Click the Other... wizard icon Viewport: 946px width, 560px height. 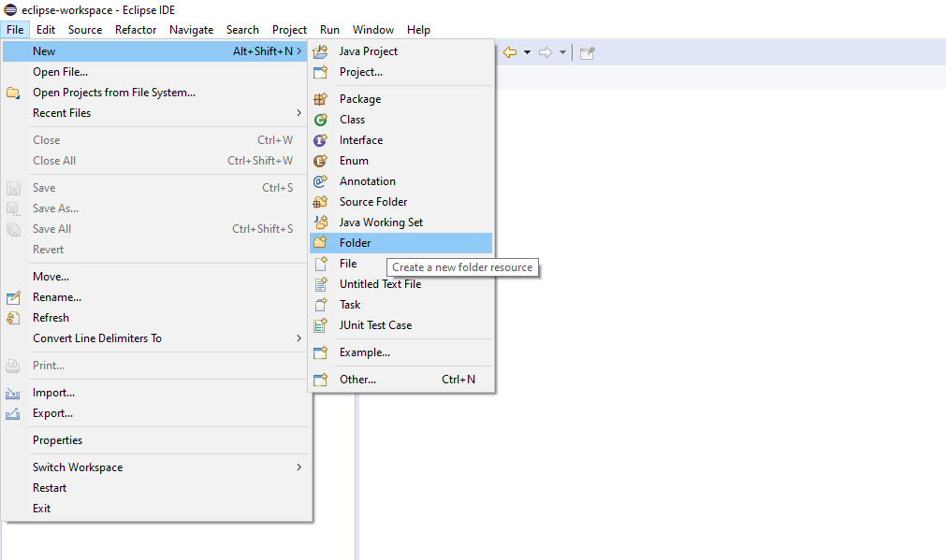pos(320,380)
